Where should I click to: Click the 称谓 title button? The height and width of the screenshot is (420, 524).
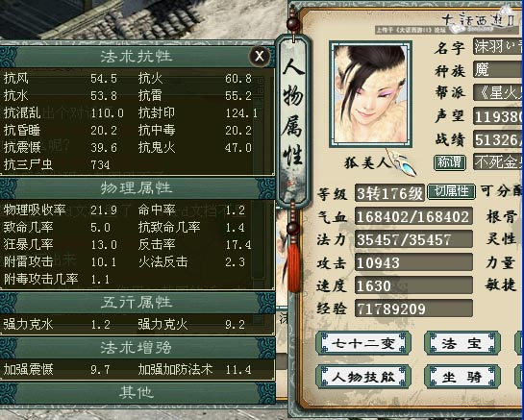click(x=450, y=162)
